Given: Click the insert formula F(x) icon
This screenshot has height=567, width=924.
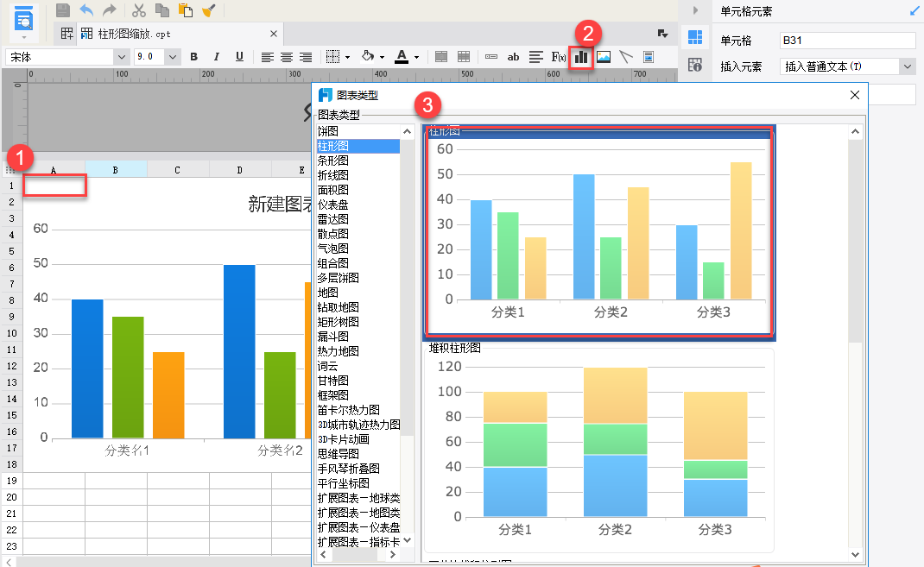Looking at the screenshot, I should coord(559,57).
